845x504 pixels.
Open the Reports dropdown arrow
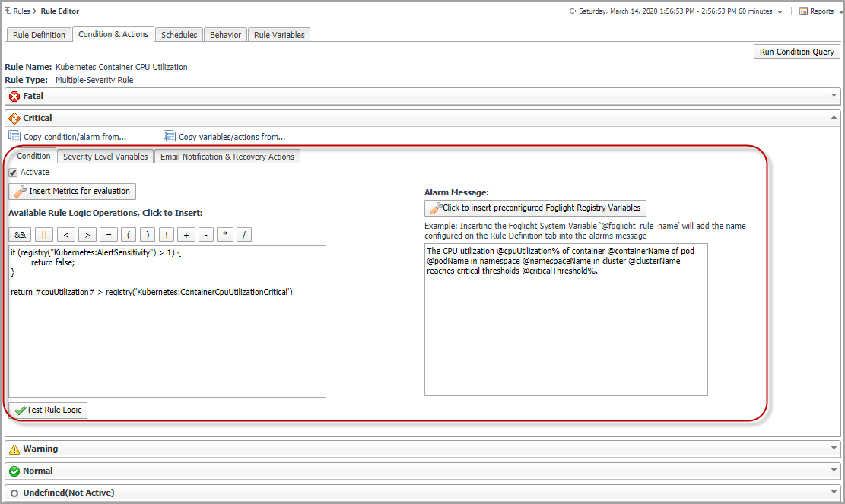pyautogui.click(x=840, y=12)
